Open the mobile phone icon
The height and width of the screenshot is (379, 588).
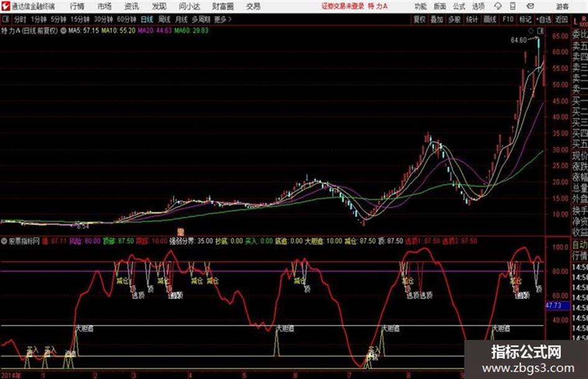pos(513,6)
